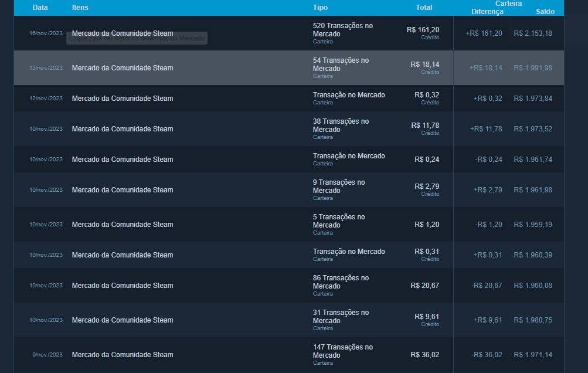This screenshot has width=588, height=373.
Task: Select balance value "R$ 1.961,98"
Action: (533, 190)
